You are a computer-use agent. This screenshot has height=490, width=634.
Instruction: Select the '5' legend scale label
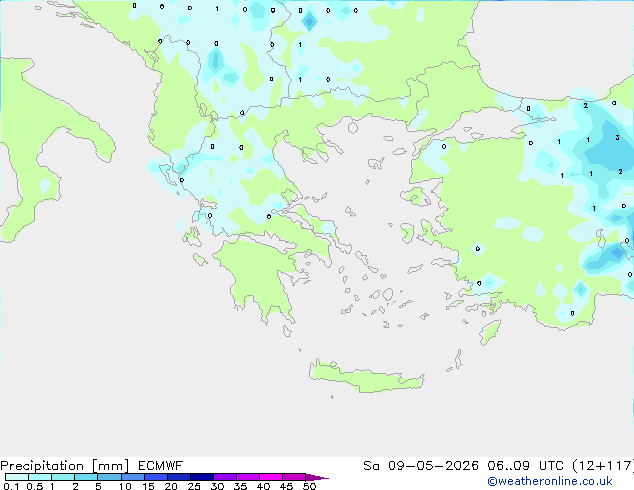click(x=98, y=486)
